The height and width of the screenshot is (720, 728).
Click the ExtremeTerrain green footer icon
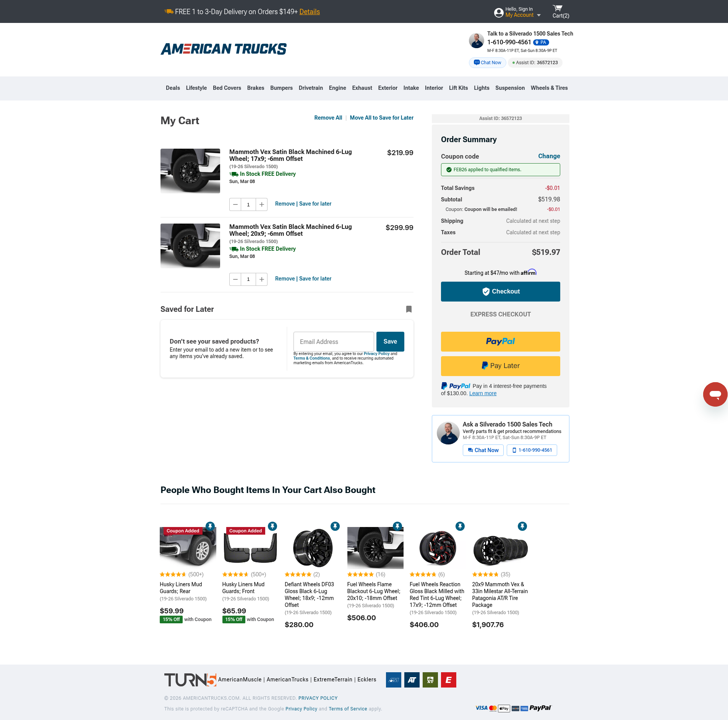click(x=430, y=680)
